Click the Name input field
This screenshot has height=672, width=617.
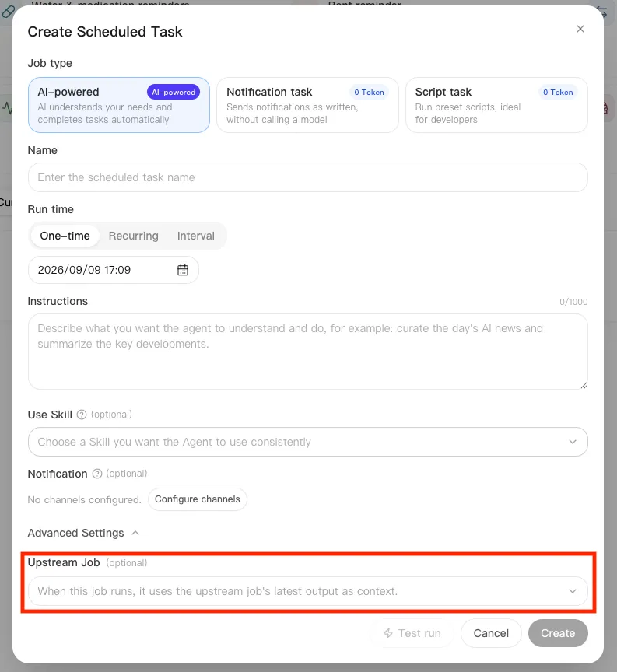tap(307, 177)
